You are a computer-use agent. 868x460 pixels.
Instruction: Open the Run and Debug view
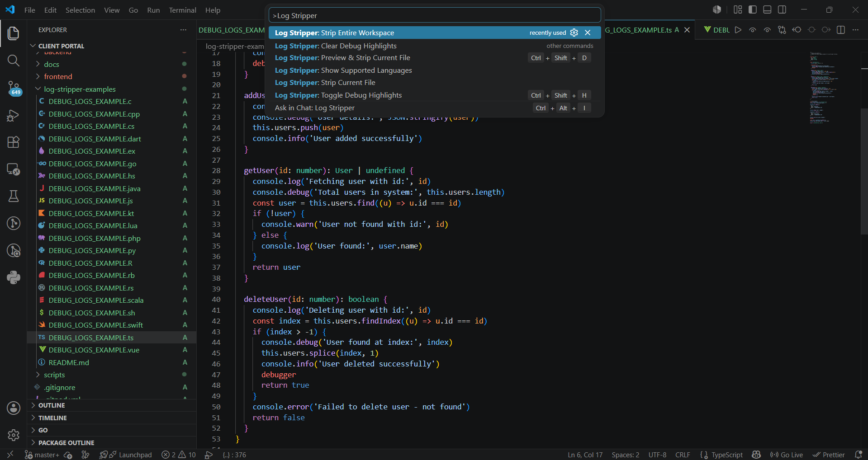[x=14, y=116]
